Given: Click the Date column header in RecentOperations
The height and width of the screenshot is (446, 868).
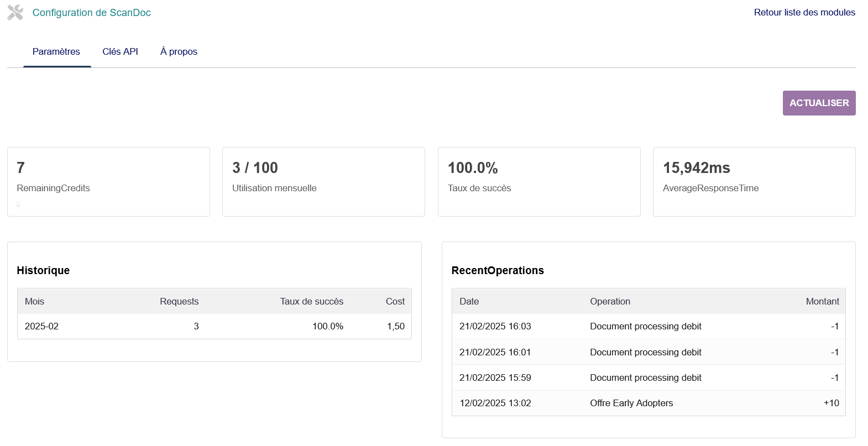Looking at the screenshot, I should 469,301.
